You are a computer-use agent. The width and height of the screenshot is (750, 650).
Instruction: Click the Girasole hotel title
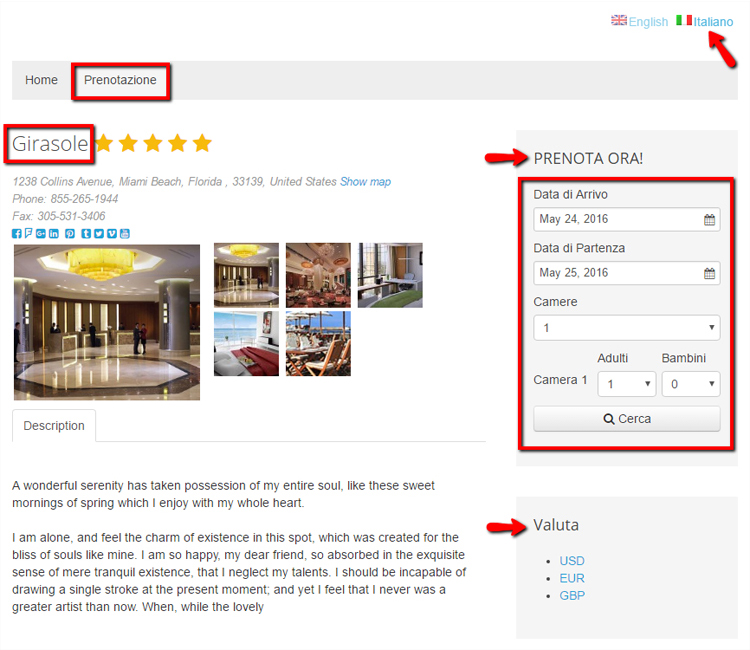[x=50, y=143]
